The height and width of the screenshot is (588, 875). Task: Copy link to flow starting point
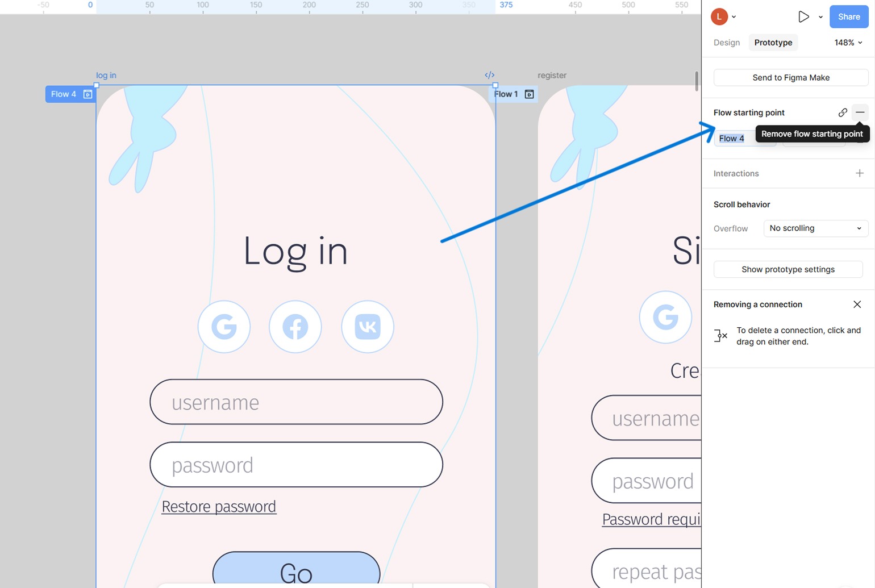point(843,112)
